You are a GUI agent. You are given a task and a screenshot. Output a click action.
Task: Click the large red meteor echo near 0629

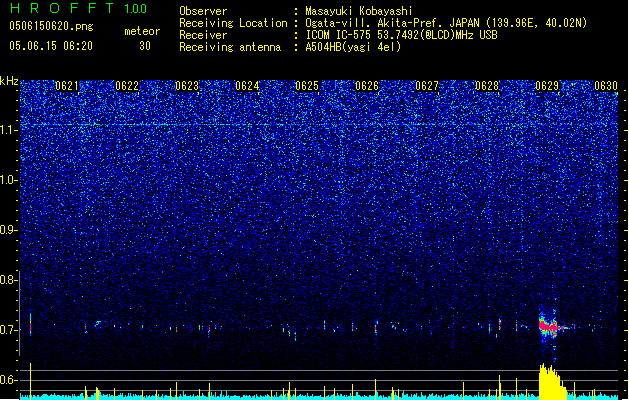tap(550, 326)
